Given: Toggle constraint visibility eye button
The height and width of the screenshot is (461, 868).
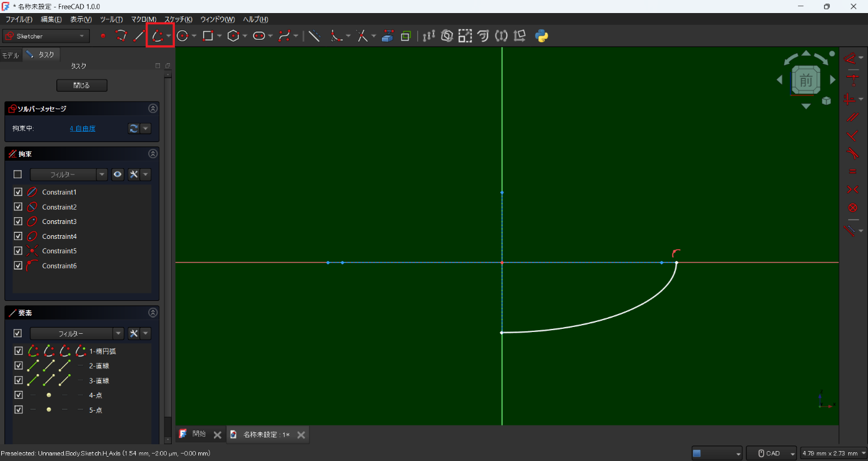Looking at the screenshot, I should click(118, 174).
